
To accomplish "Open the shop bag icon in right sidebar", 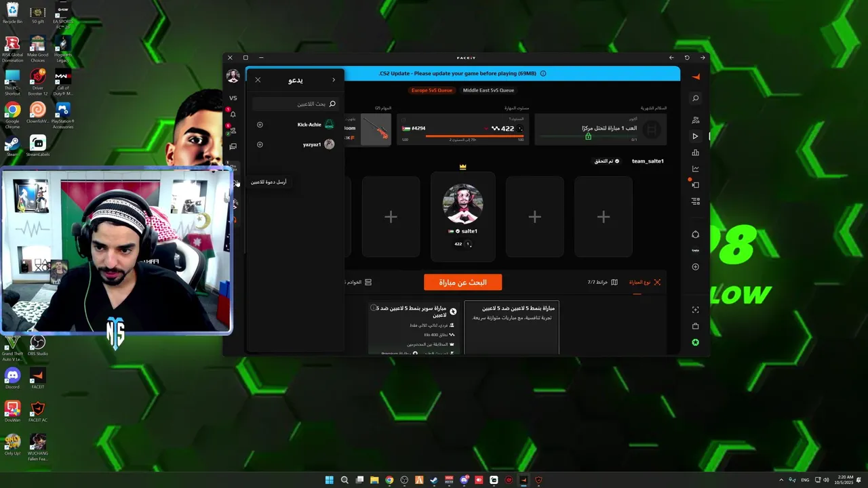I will (x=695, y=326).
